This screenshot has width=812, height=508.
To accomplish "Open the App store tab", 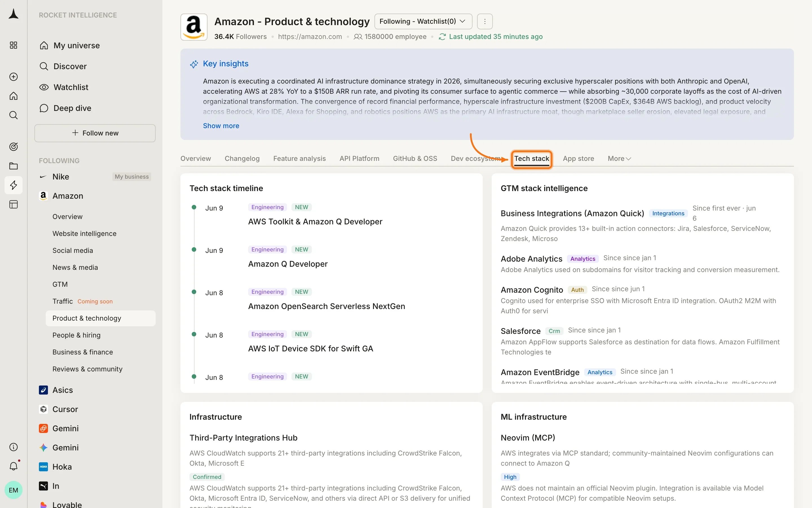I will pyautogui.click(x=578, y=159).
